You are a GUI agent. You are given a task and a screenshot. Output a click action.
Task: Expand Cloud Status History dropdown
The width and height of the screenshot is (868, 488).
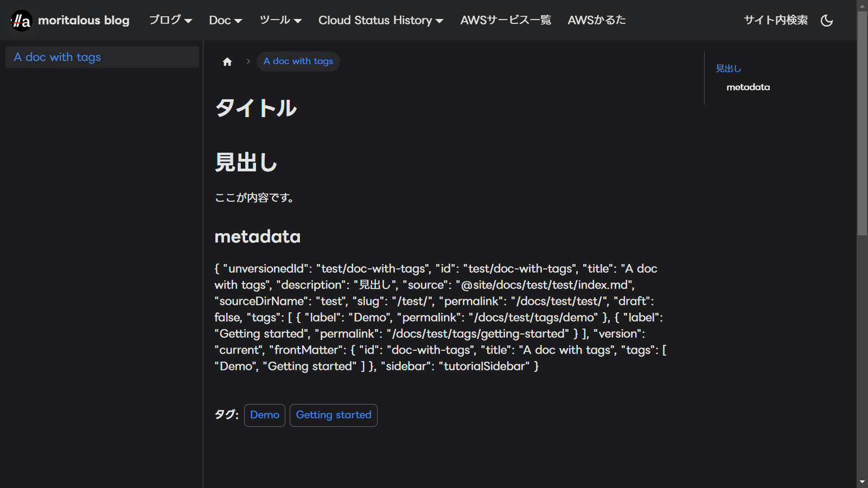click(380, 20)
